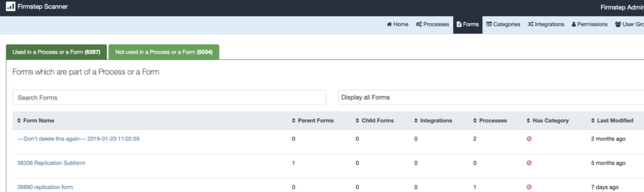Sort by Child Forms arrows icon
The height and width of the screenshot is (192, 644).
click(357, 121)
